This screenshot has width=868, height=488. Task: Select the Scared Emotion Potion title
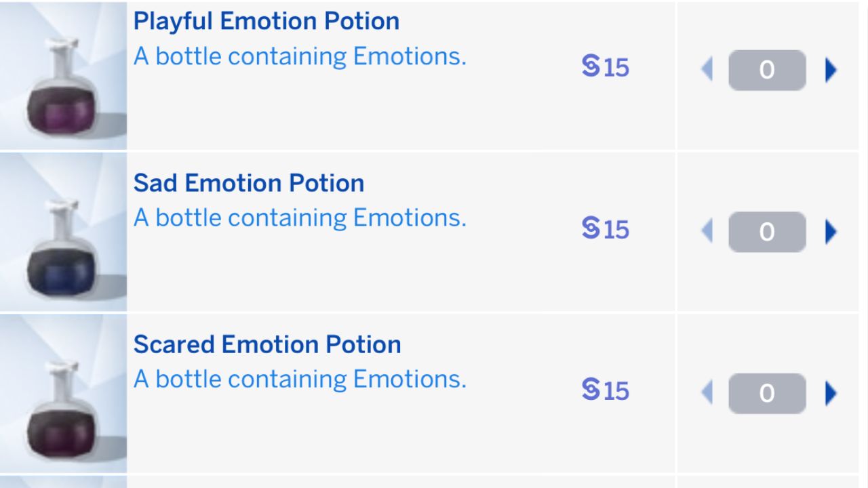click(x=267, y=344)
